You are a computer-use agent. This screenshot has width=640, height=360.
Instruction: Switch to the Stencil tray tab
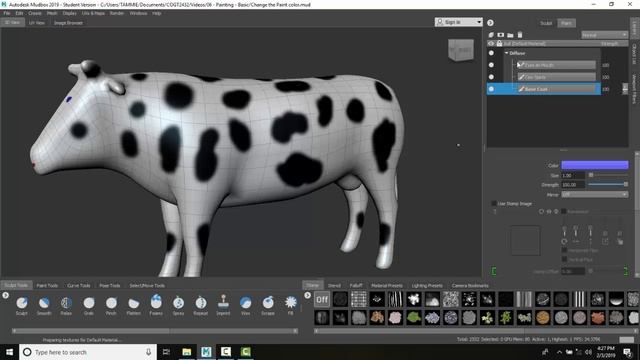pyautogui.click(x=334, y=285)
